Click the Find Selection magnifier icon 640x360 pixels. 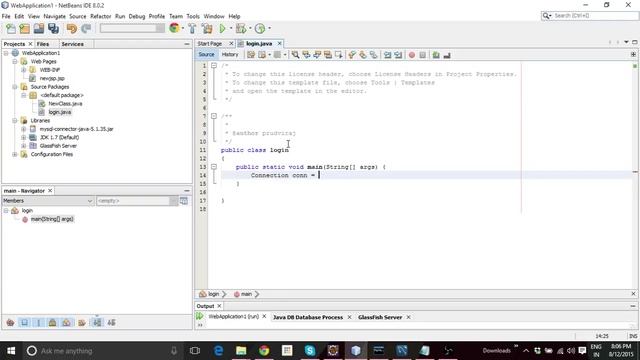(x=295, y=55)
